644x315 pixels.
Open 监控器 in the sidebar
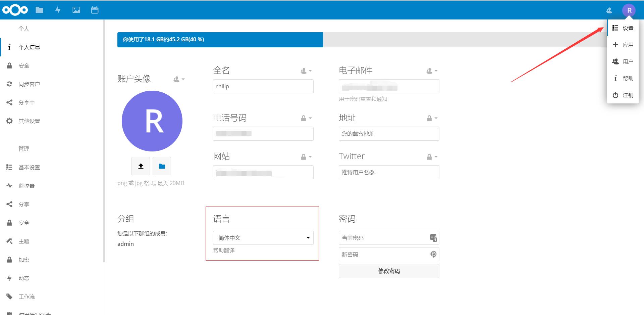coord(51,186)
